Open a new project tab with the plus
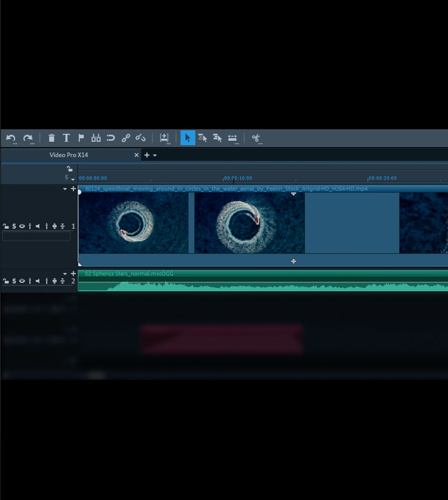The image size is (448, 500). point(147,155)
